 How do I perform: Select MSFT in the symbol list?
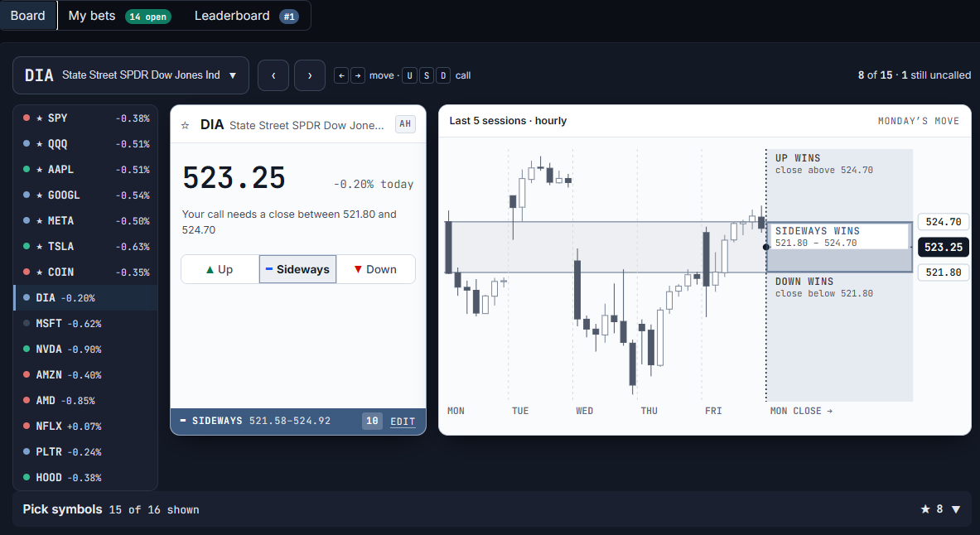click(85, 324)
